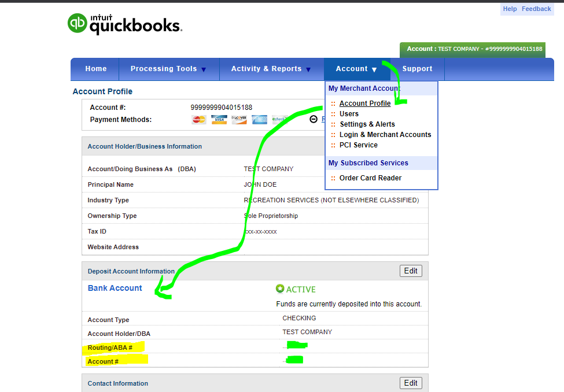The height and width of the screenshot is (392, 564).
Task: Click the RECREATION SERVICES industry type value
Action: coord(331,200)
